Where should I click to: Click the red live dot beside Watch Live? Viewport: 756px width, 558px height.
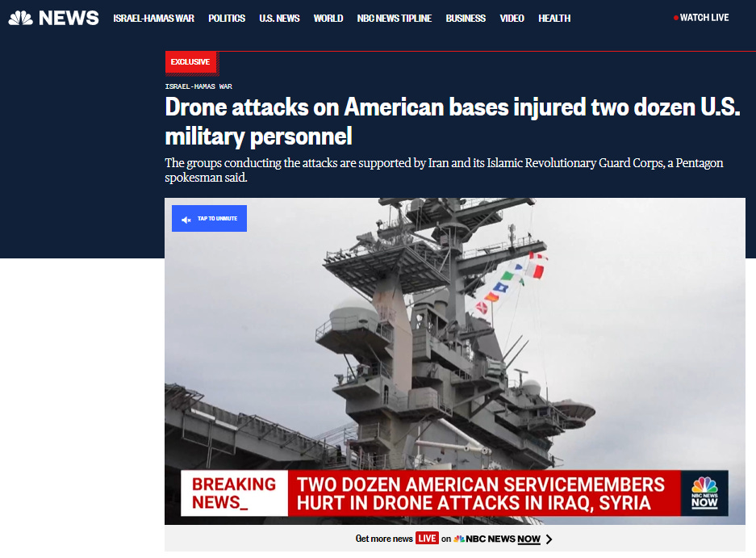(x=676, y=18)
